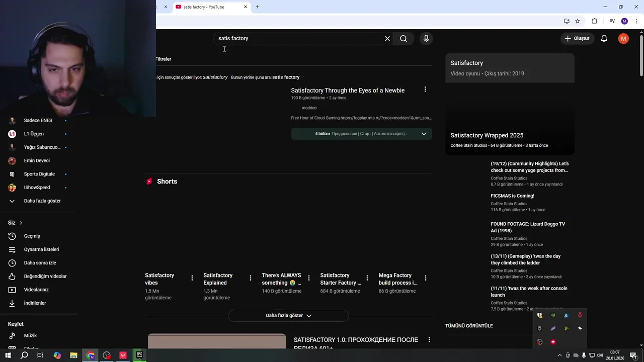Screen dimensions: 644x362
Task: Search instead for 'satis factory' link
Action: (286, 77)
